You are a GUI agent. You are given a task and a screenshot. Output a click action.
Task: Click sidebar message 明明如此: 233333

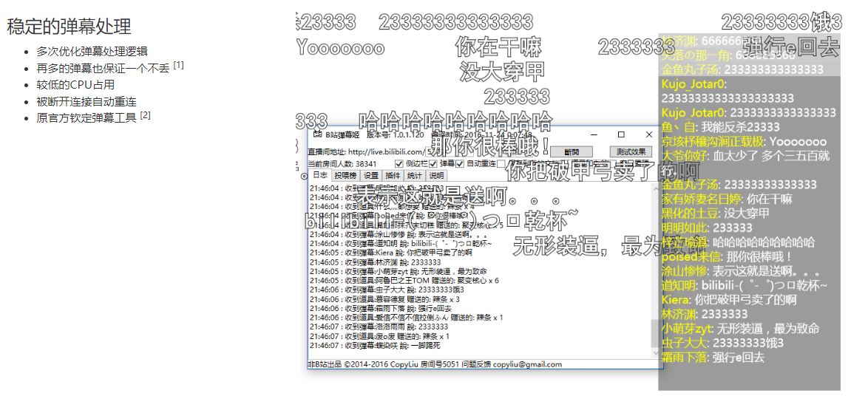click(707, 228)
